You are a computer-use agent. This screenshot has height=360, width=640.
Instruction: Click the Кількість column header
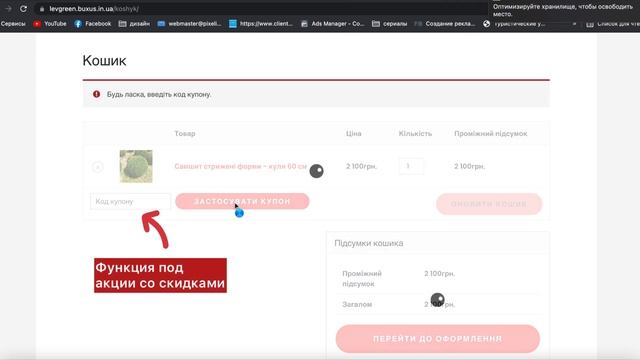[415, 133]
